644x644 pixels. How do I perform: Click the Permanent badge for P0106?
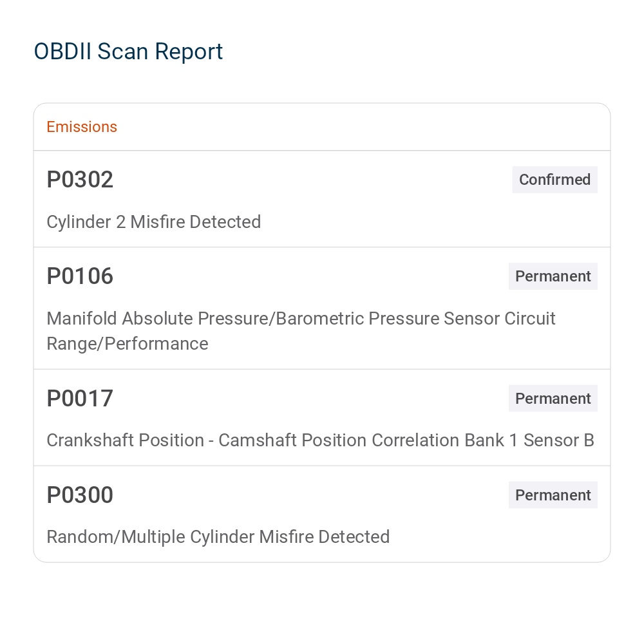[x=553, y=276]
